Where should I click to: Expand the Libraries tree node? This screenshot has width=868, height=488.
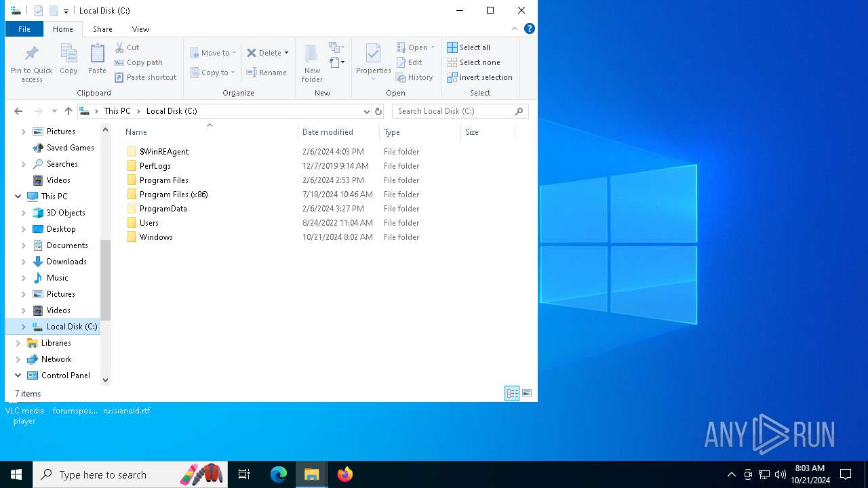tap(18, 343)
